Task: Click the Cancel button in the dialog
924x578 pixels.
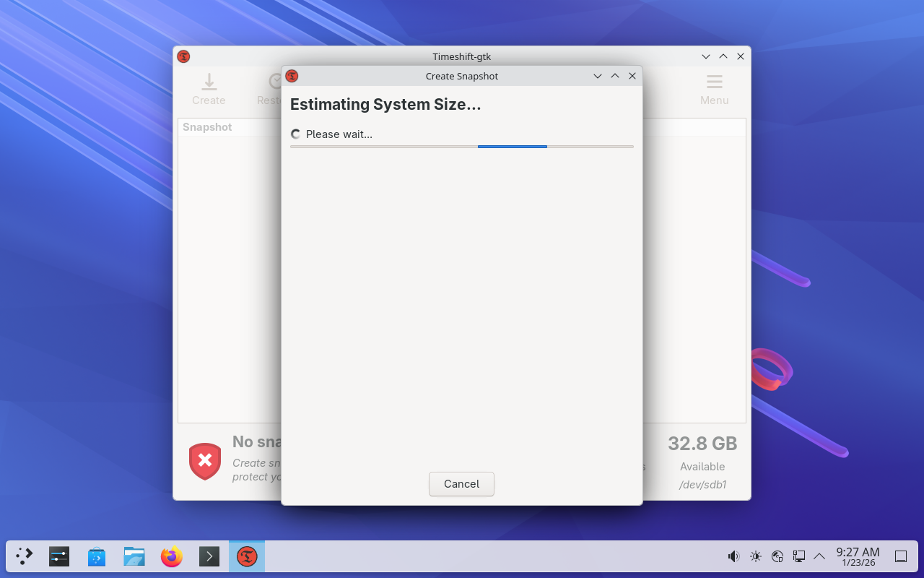Action: pos(461,484)
